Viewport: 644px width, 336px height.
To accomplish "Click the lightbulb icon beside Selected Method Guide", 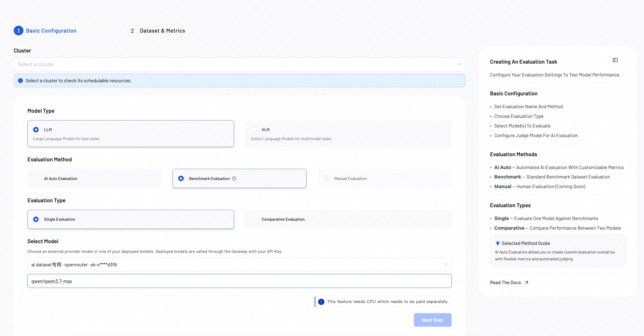I will pos(498,243).
